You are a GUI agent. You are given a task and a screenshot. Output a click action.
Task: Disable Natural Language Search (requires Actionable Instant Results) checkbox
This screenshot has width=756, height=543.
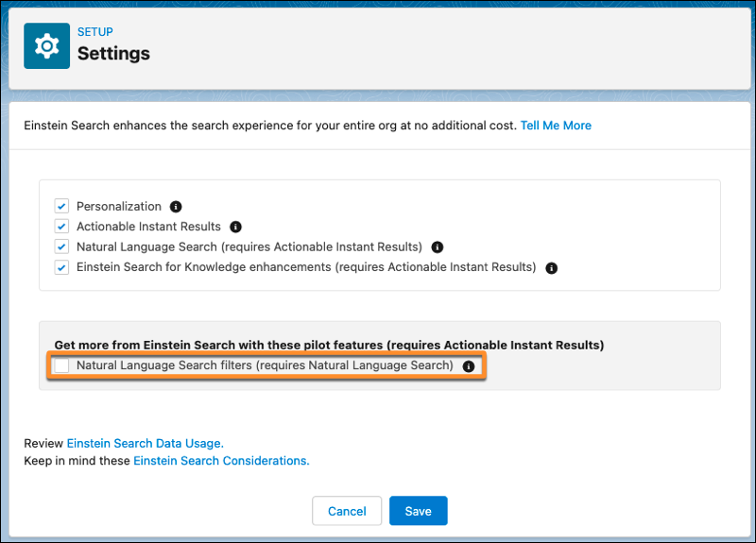tap(61, 246)
